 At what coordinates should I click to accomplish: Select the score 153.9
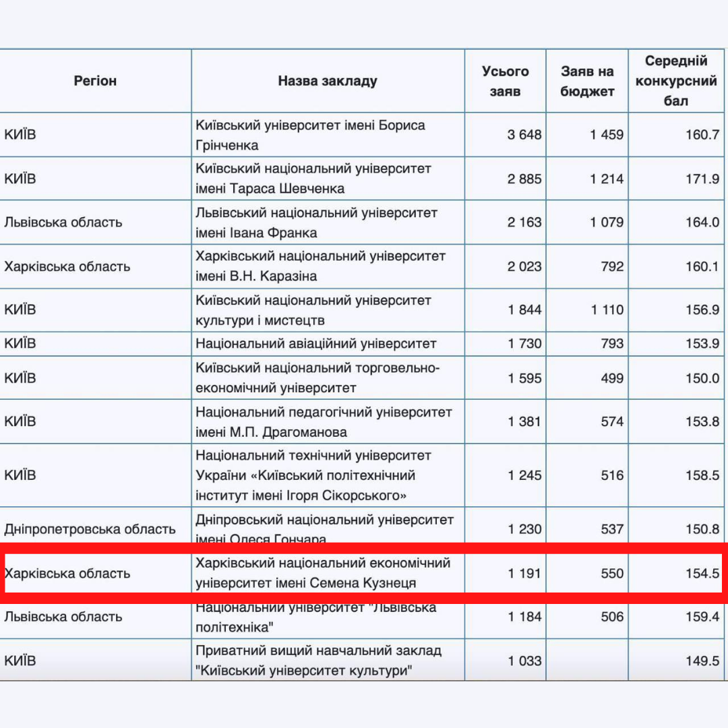coord(702,344)
